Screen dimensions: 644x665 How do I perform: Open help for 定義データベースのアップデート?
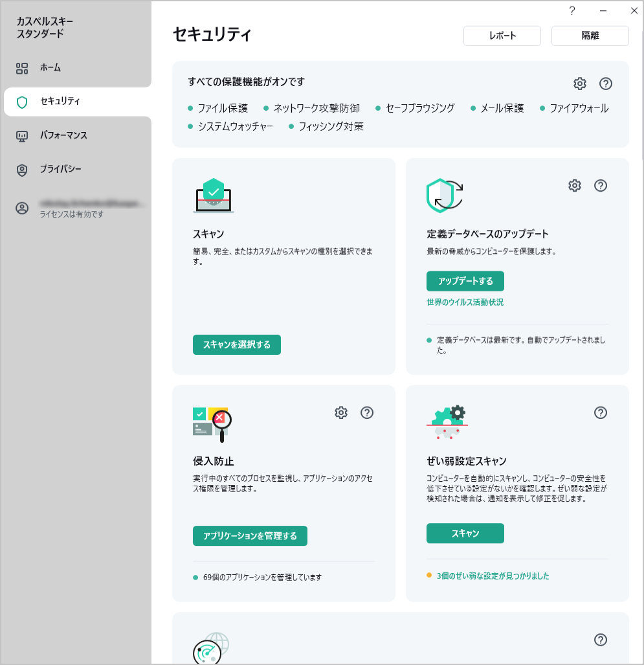point(601,185)
